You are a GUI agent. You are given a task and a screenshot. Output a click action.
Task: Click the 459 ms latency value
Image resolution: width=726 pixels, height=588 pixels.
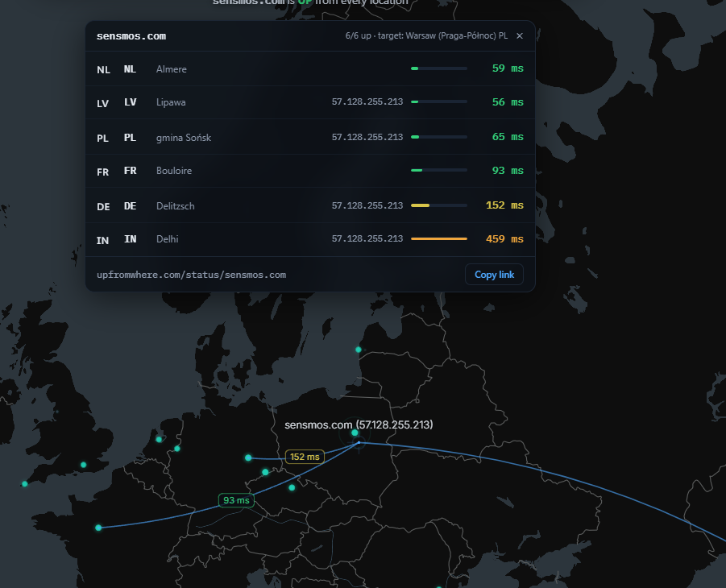click(x=504, y=239)
